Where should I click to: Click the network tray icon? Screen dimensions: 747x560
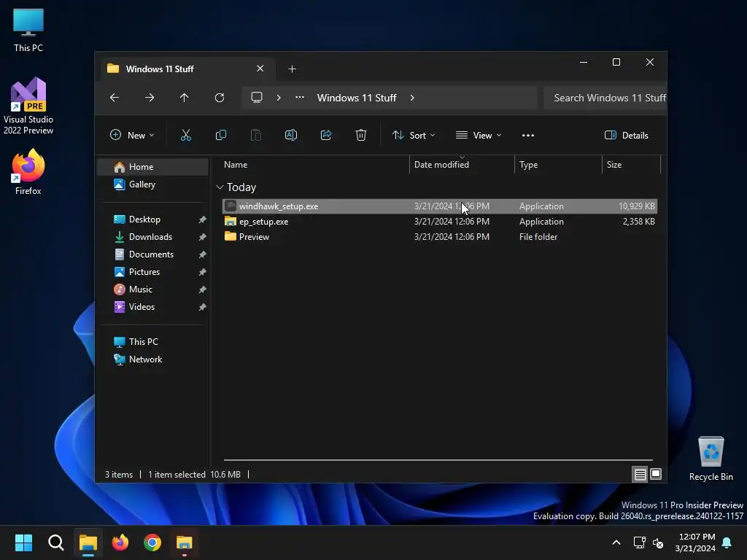click(x=639, y=542)
